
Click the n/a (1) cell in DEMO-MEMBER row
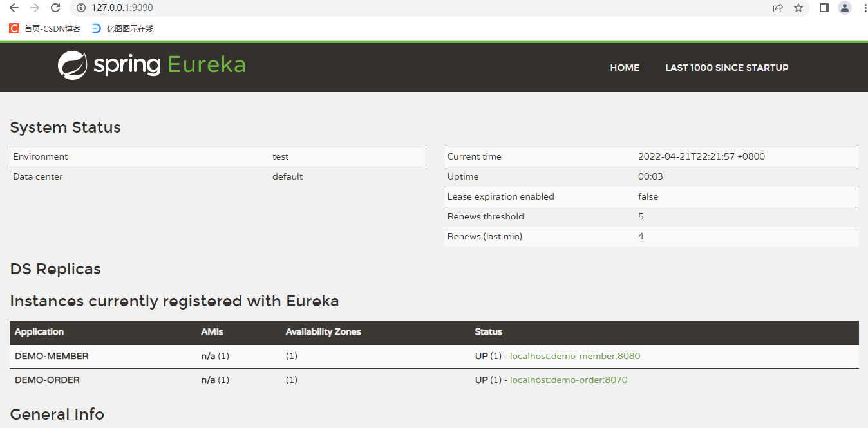pos(215,356)
